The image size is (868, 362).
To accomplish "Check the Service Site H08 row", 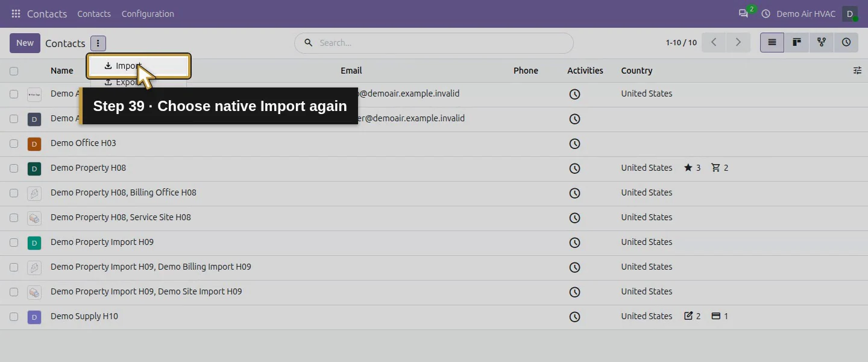I will [14, 218].
